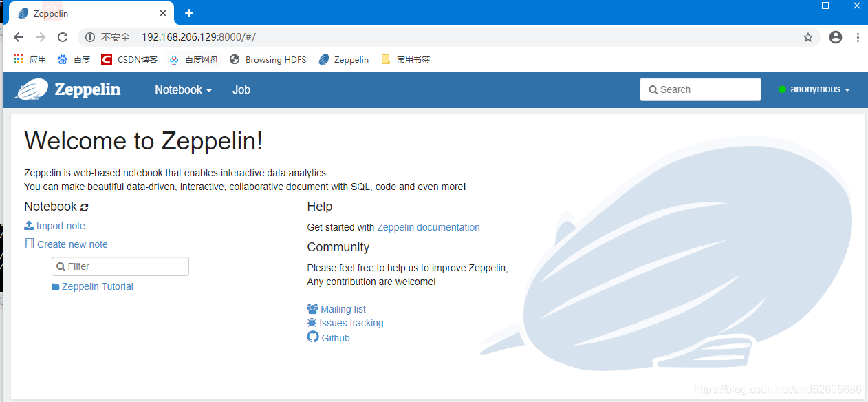Click the Welcome to Zeppelin! heading

[x=144, y=141]
